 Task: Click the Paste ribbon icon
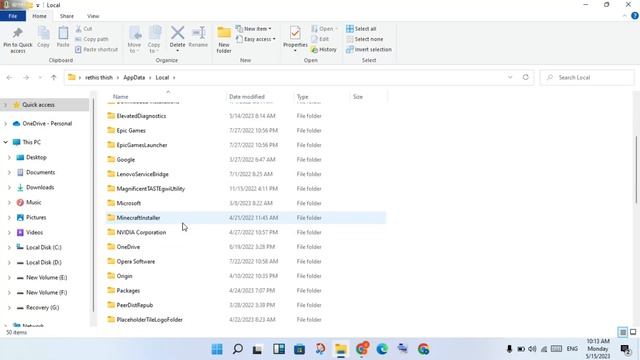click(63, 33)
